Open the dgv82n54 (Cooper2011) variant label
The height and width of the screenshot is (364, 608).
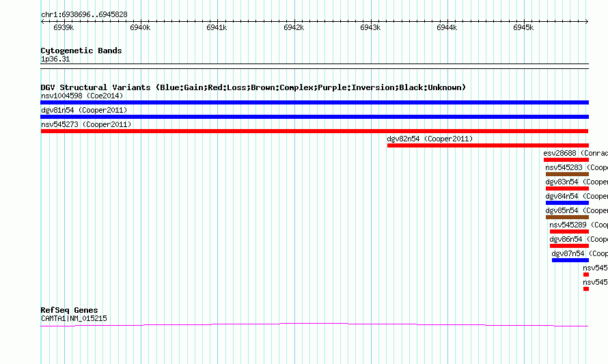click(430, 139)
